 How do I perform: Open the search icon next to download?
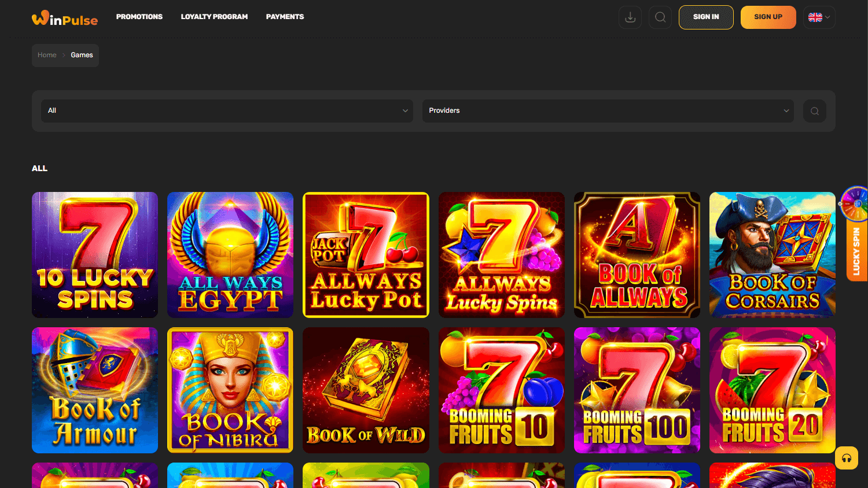tap(660, 17)
